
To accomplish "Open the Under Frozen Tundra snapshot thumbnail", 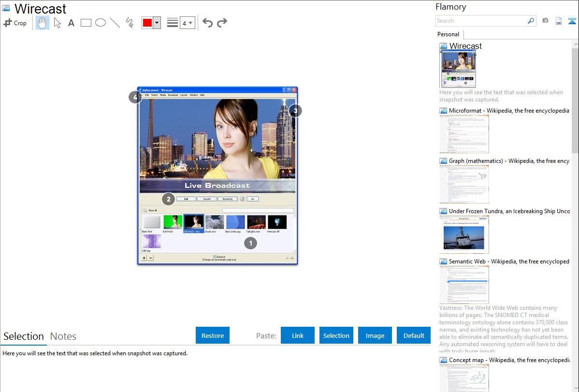I will [x=464, y=234].
